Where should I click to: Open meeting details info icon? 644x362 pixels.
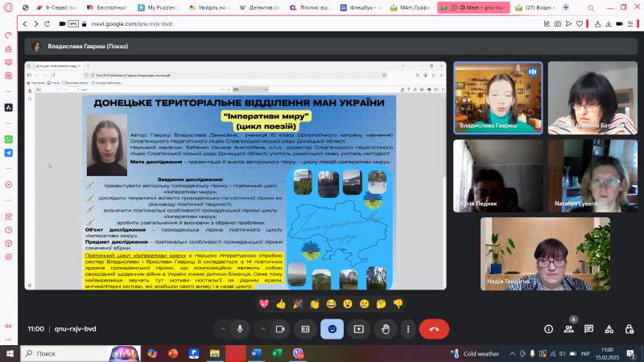coord(548,328)
